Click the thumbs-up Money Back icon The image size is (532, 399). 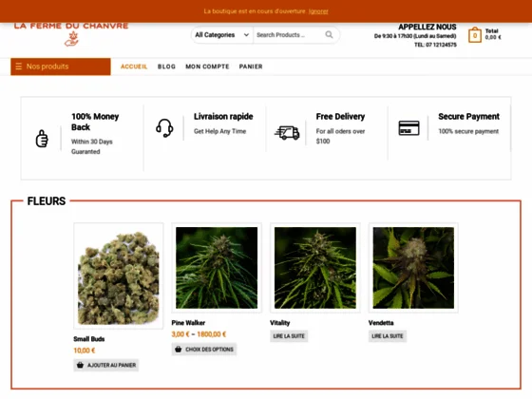(x=42, y=139)
